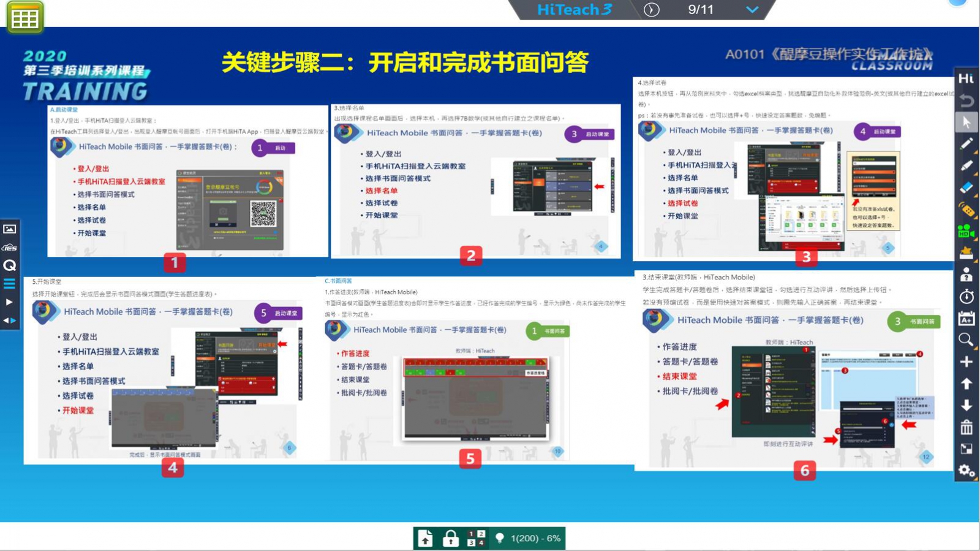The height and width of the screenshot is (551, 980).
Task: Expand the page list dropdown chevron
Action: 752,10
